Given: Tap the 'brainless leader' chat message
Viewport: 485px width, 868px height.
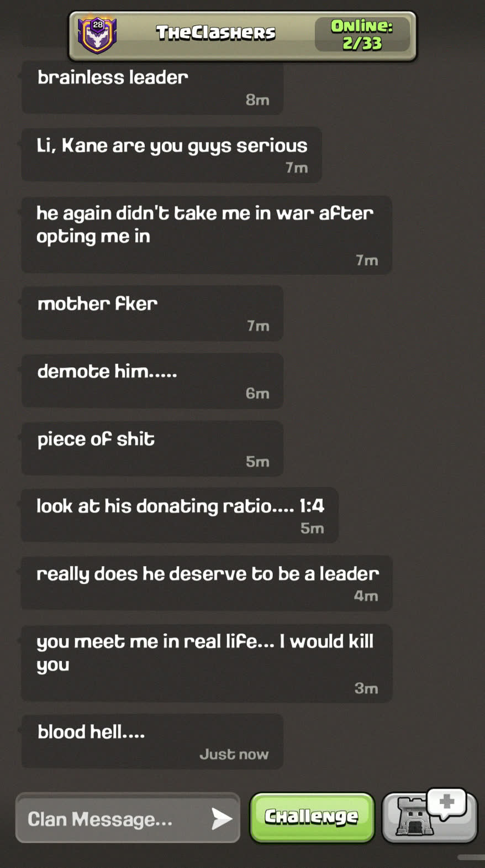Looking at the screenshot, I should click(x=152, y=87).
